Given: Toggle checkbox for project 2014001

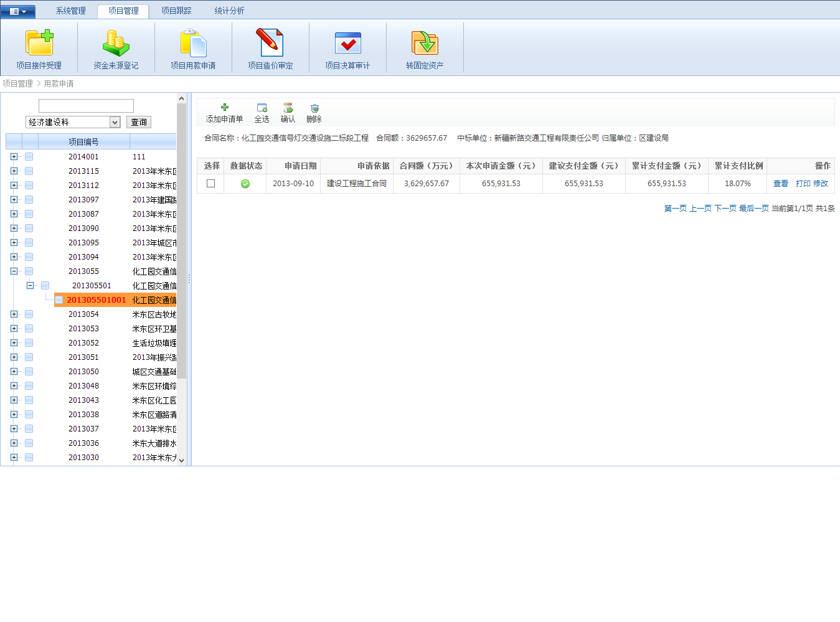Looking at the screenshot, I should (29, 157).
